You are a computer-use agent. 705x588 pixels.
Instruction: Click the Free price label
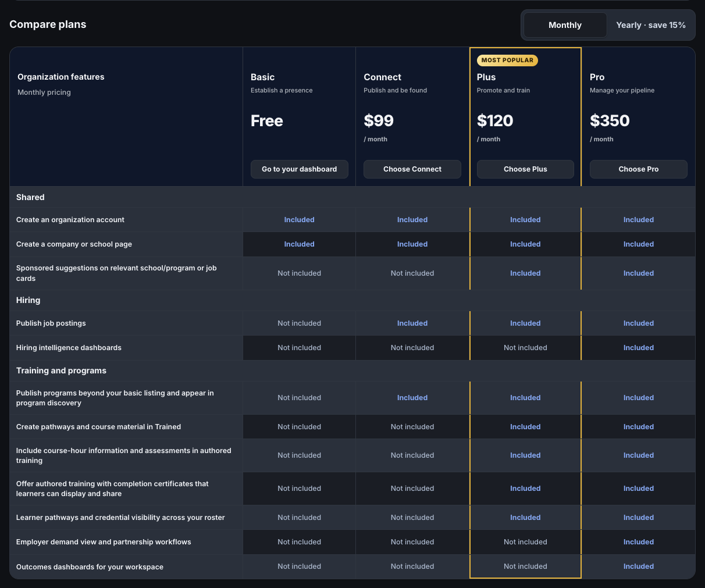(267, 120)
